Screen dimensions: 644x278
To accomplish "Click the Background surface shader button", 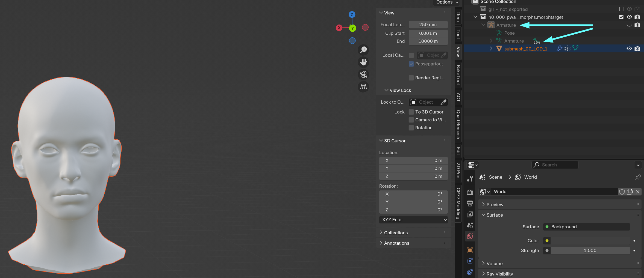I will pos(586,227).
